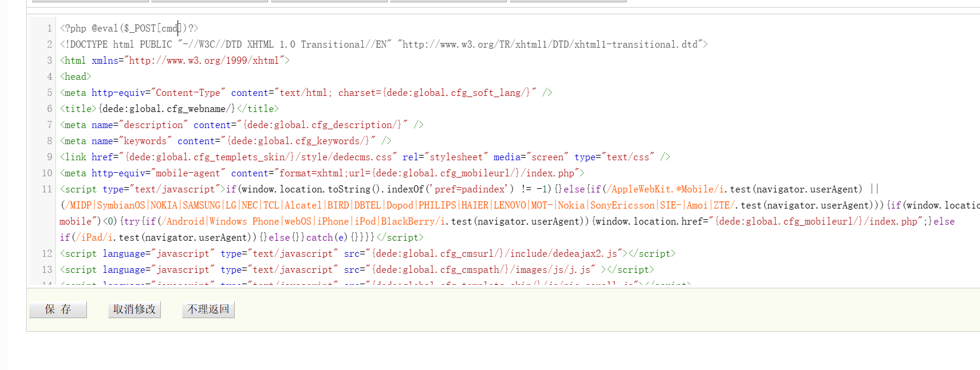Click the 取消修改 button
Viewport: 980px width, 370px height.
click(134, 309)
